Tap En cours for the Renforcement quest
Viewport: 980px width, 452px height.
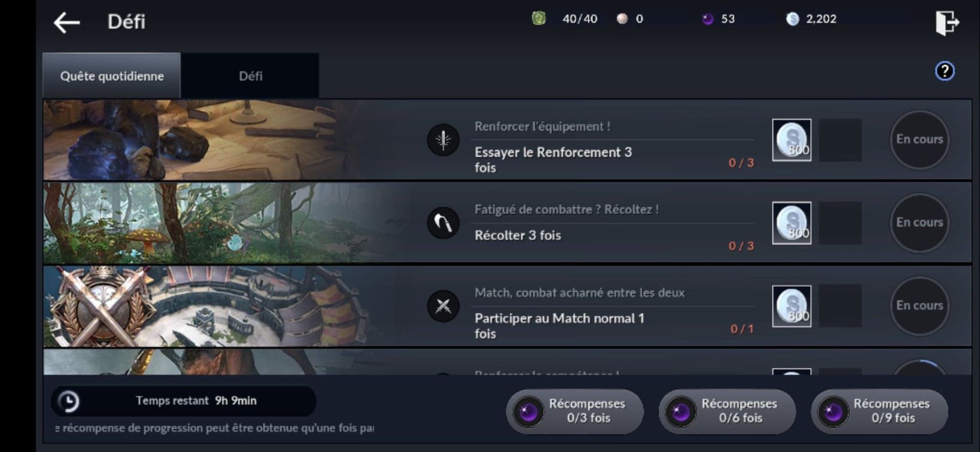920,139
